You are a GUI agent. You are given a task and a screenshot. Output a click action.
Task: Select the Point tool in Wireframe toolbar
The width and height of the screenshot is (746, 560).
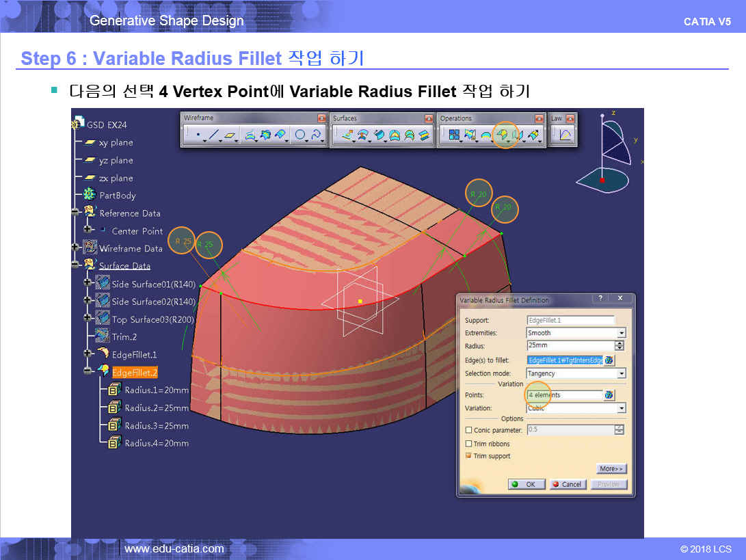198,135
